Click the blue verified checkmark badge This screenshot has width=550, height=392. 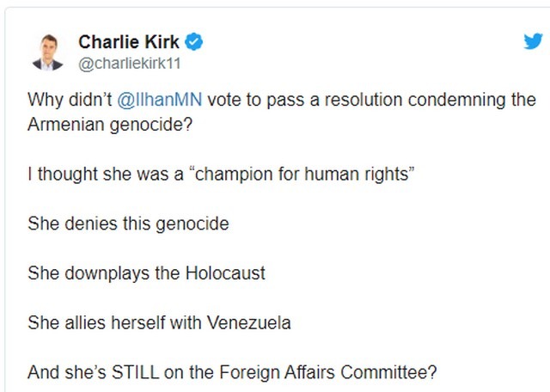(194, 42)
